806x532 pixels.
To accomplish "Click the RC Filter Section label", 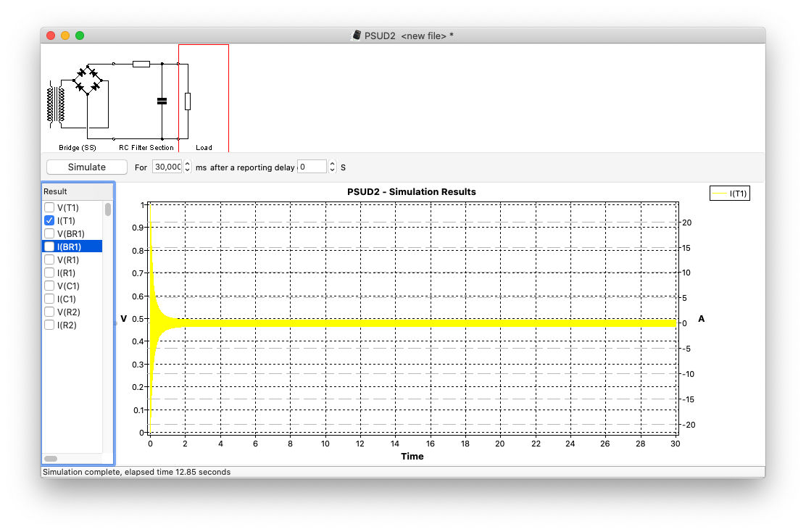I will coord(146,148).
